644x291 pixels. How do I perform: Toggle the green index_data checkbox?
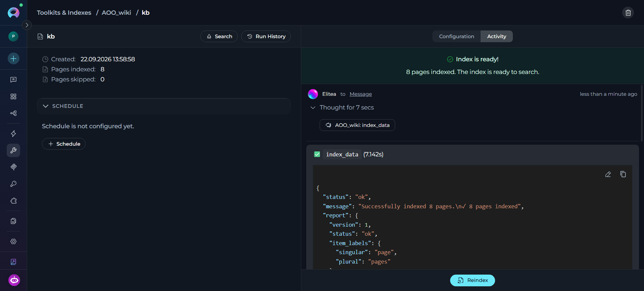coord(317,154)
